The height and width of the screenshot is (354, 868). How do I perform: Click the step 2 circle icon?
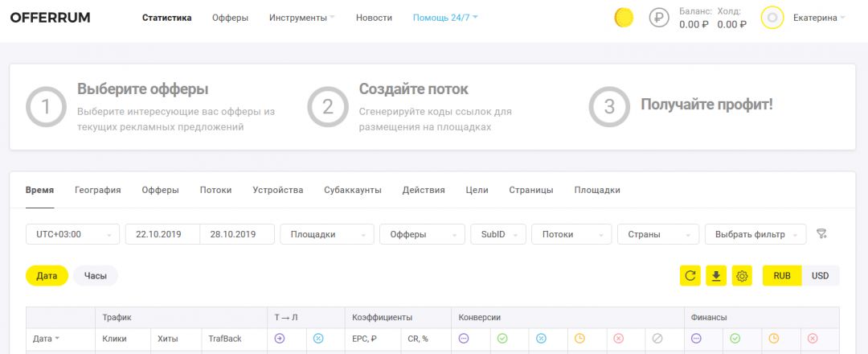[328, 107]
